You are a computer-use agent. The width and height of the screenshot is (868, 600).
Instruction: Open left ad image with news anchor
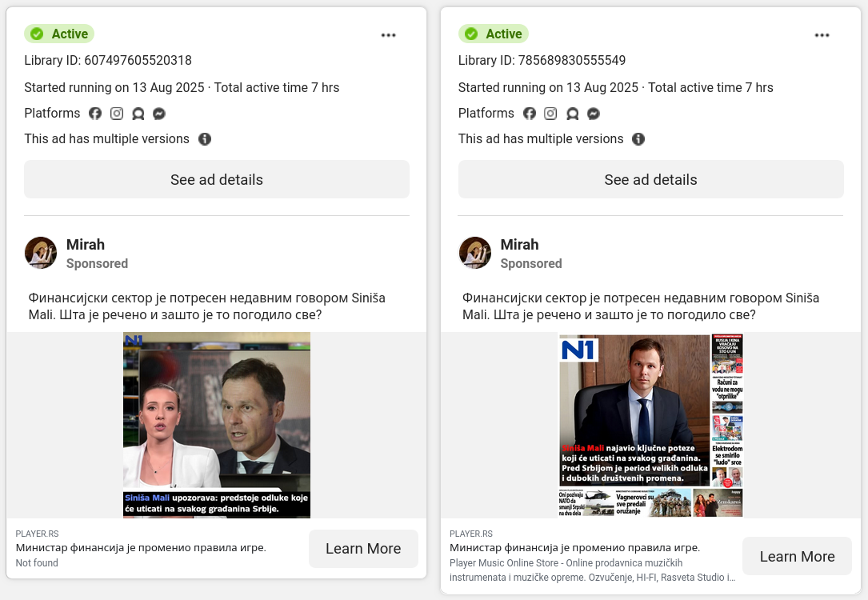(x=217, y=425)
